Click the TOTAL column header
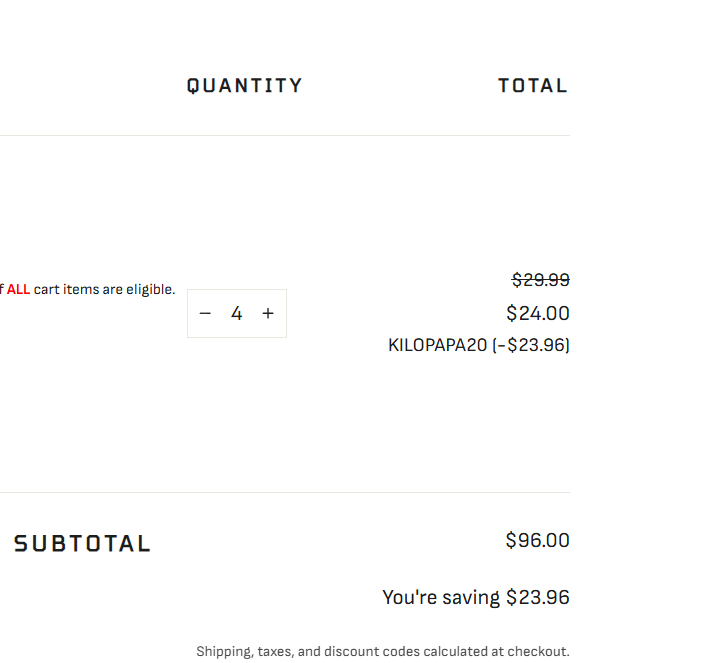Screen dimensions: 727x663 [x=532, y=86]
